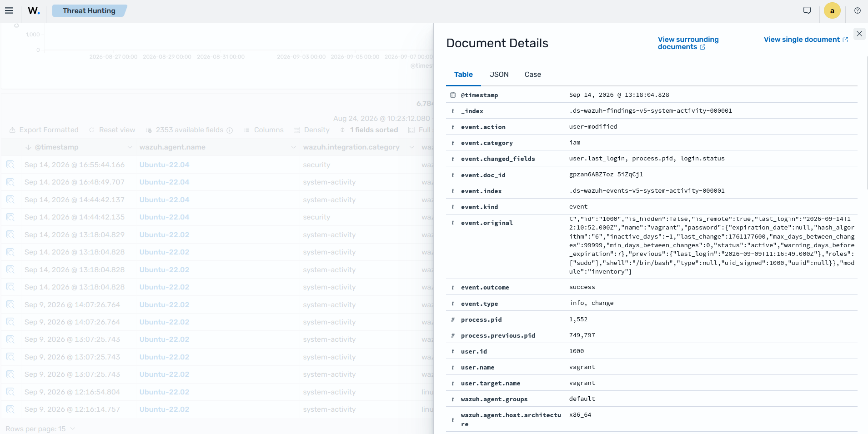The width and height of the screenshot is (868, 434).
Task: Click the wazuh.agent.groups value default
Action: click(582, 399)
